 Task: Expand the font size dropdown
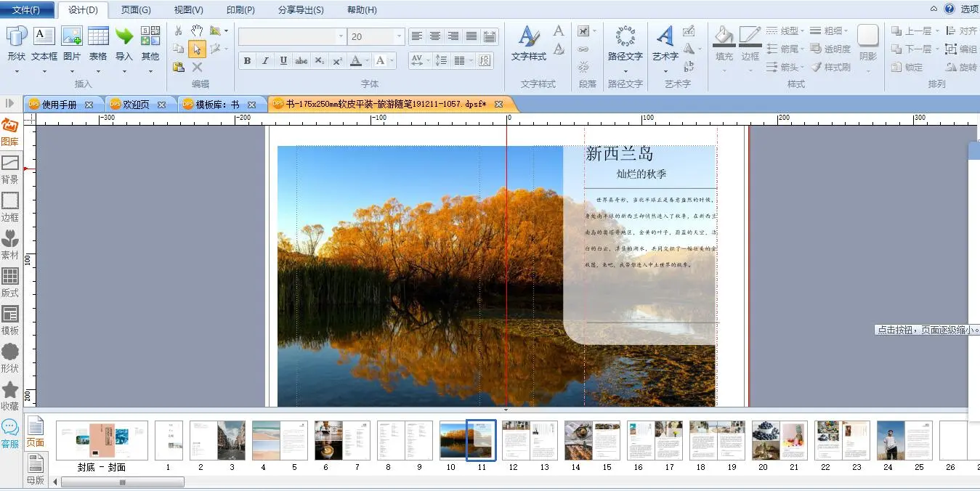[x=399, y=36]
